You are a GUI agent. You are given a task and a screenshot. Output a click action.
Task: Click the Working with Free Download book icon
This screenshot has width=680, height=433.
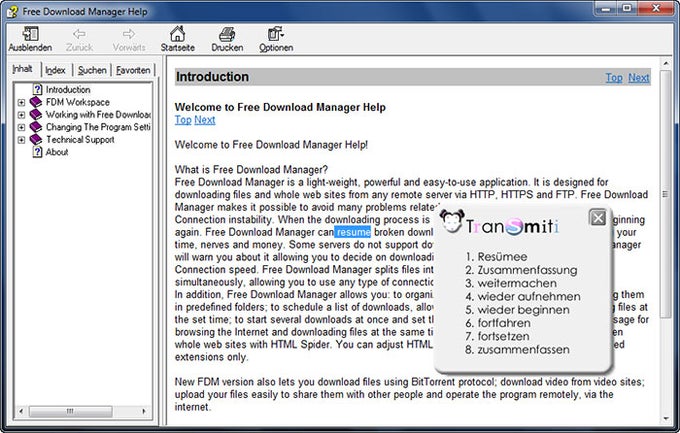click(x=36, y=115)
